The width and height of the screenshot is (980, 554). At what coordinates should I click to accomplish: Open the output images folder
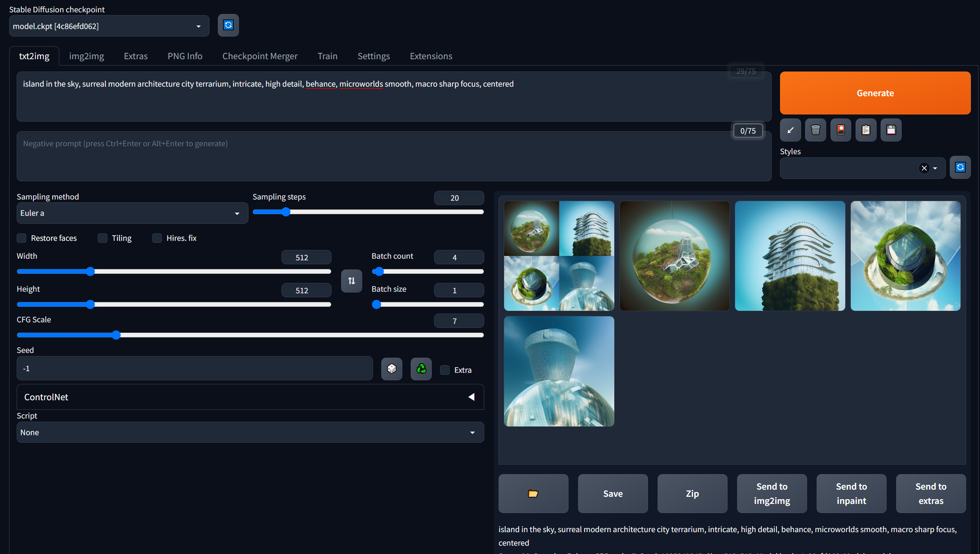[533, 494]
